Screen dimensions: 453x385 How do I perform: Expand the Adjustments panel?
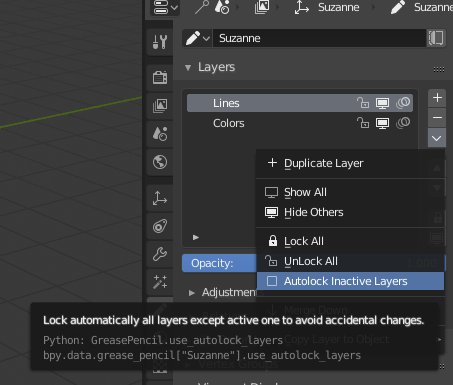(x=192, y=293)
